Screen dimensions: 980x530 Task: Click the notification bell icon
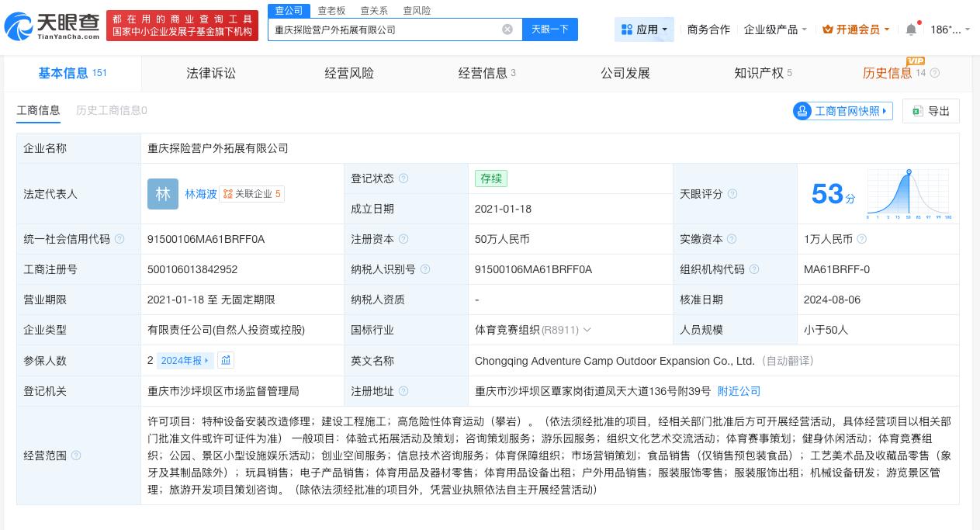(911, 29)
